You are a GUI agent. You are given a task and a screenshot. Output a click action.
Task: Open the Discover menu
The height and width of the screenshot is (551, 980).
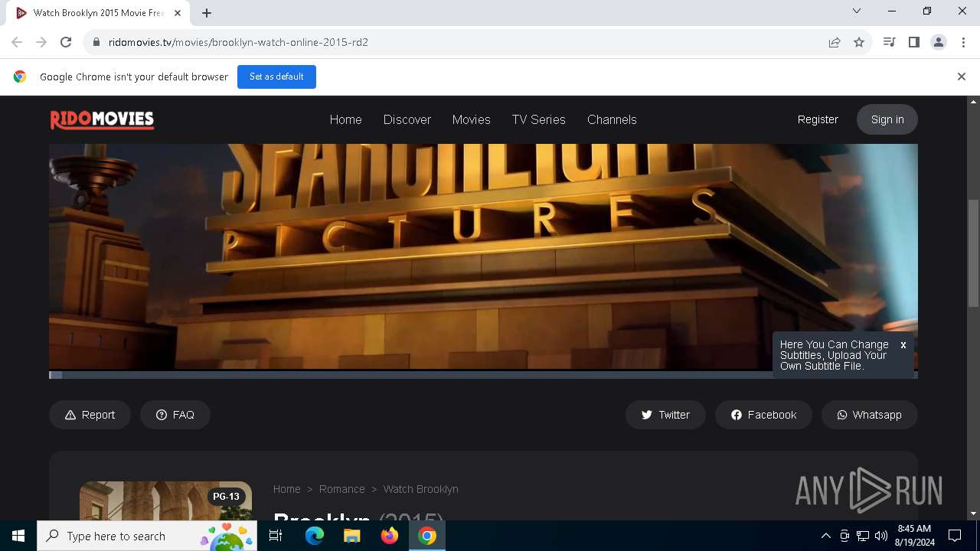tap(407, 119)
